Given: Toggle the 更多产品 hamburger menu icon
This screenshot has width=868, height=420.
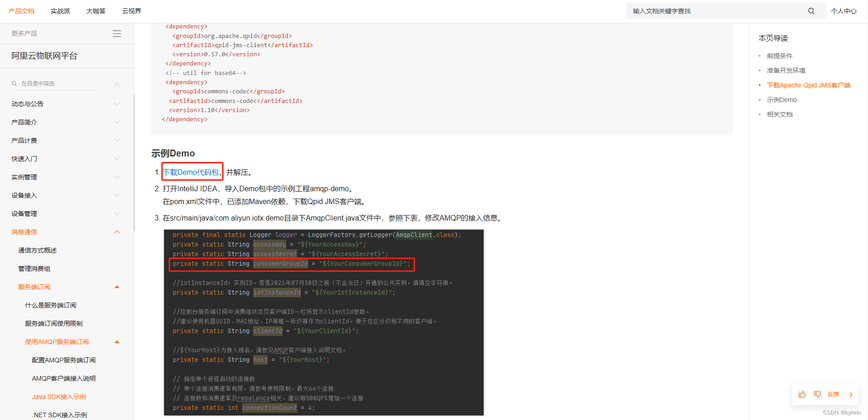Looking at the screenshot, I should coord(117,33).
